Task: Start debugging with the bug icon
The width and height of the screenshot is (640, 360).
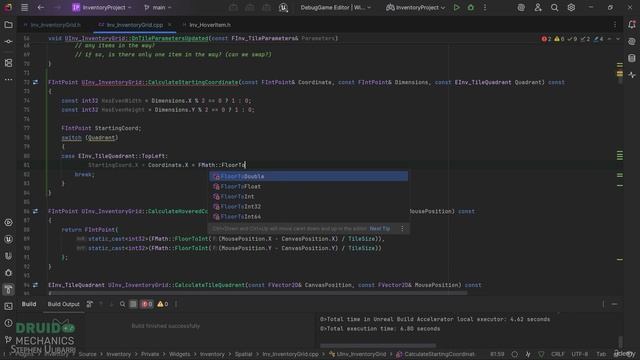Action: tap(471, 7)
